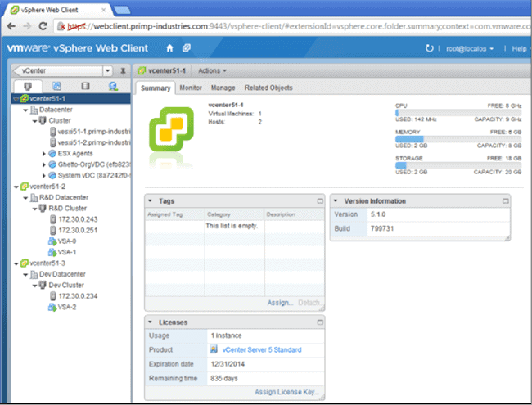Open the link icon beside home
The height and width of the screenshot is (405, 532).
pos(187,48)
